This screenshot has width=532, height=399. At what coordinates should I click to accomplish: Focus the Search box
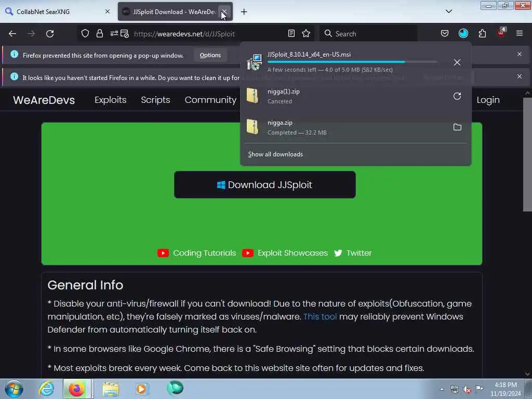368,34
